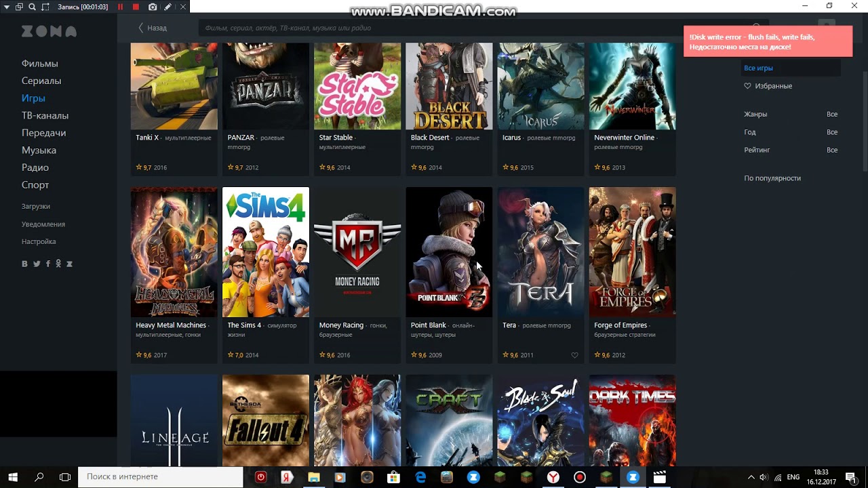Open Загрузки downloads page
Image resolution: width=868 pixels, height=488 pixels.
point(36,206)
